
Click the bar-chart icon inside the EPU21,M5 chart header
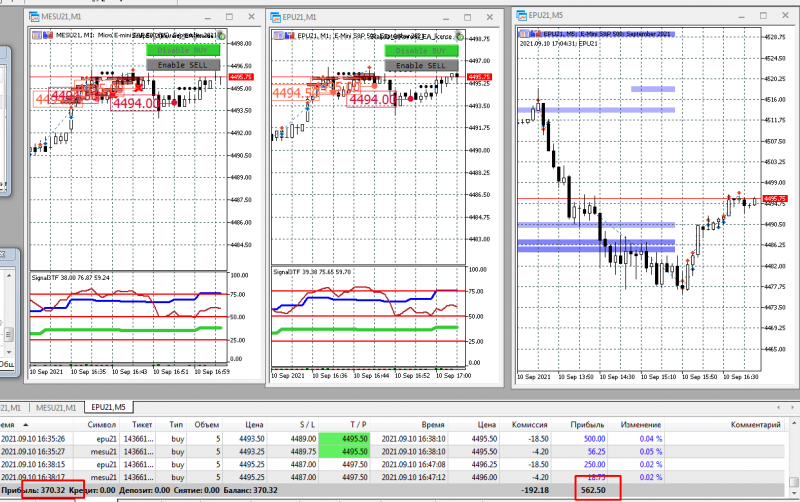536,34
